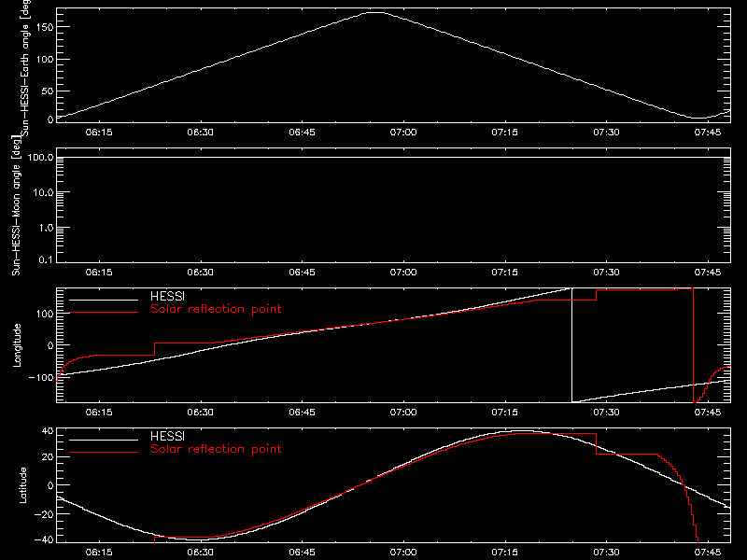Click the 10.0 tick on Moon angle axis
Image resolution: width=747 pixels, height=560 pixels.
(x=43, y=192)
